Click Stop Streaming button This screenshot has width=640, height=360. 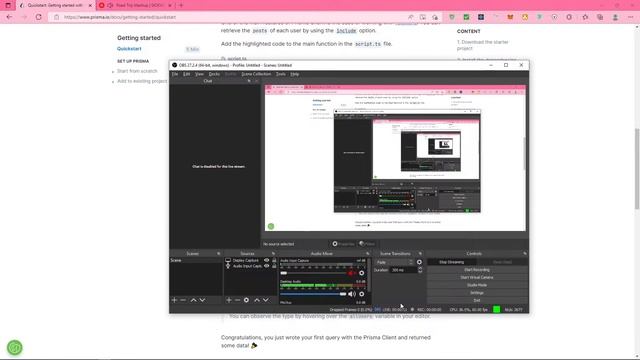451,262
